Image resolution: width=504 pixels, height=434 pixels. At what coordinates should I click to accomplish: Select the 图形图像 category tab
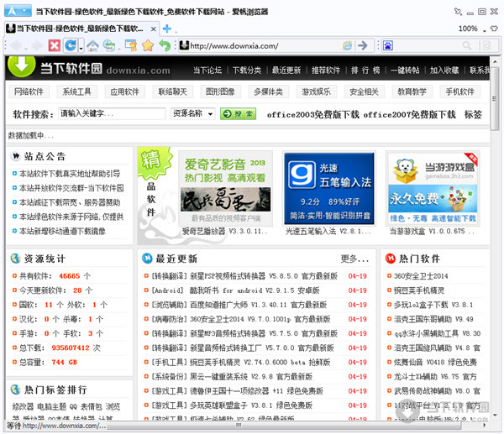(x=220, y=92)
